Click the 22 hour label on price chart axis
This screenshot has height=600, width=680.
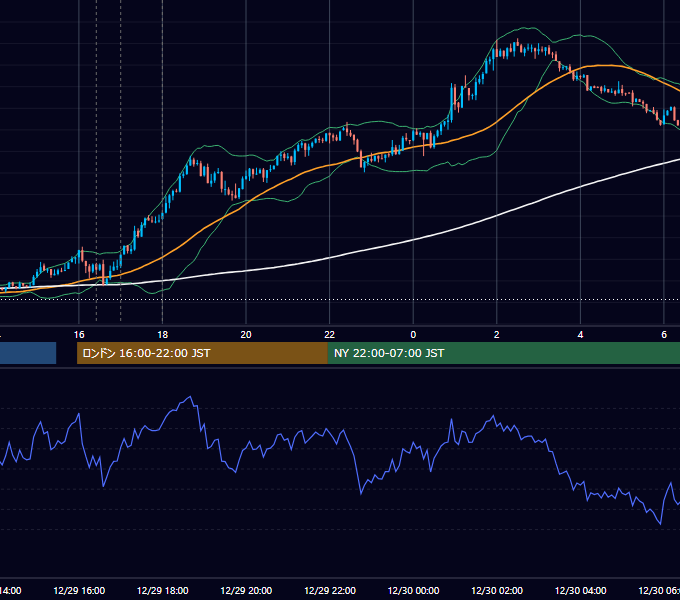click(330, 335)
